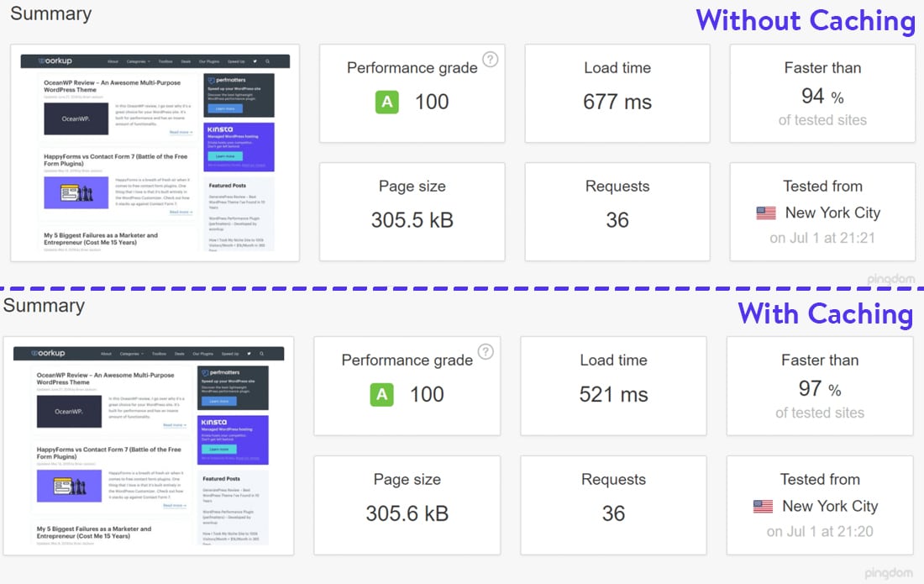Open the Read More link under HappyForms article
The image size is (924, 584).
coord(181,212)
